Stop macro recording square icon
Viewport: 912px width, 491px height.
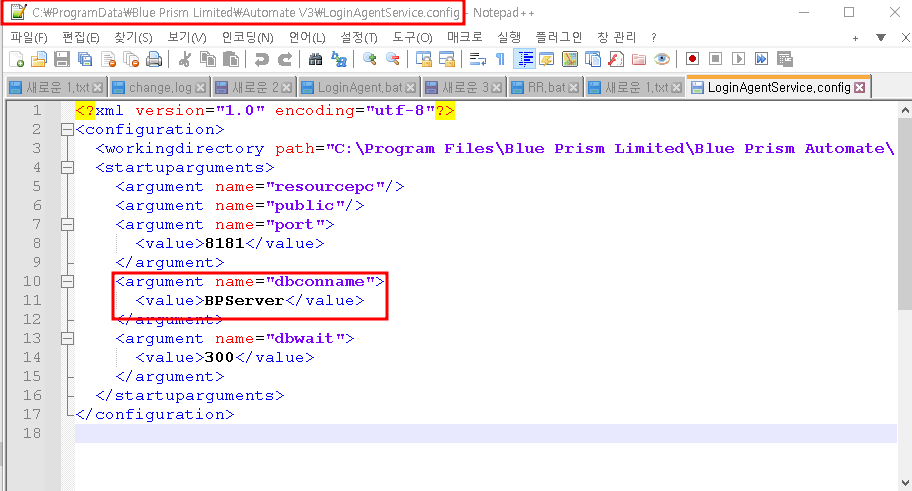pyautogui.click(x=715, y=59)
